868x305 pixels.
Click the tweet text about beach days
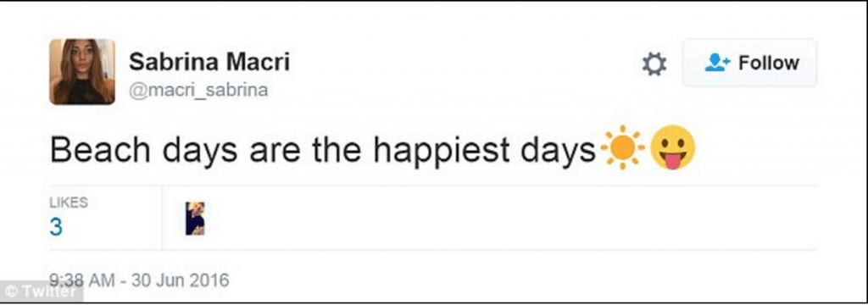coord(323,150)
